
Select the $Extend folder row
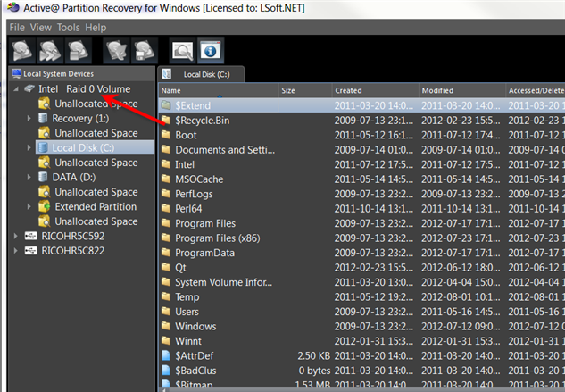click(361, 105)
